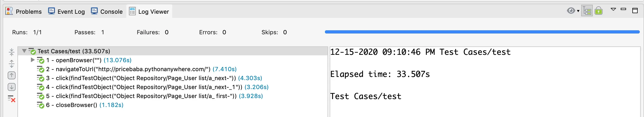Toggle the eye visibility icon
Screen dimensions: 644x117
(x=571, y=11)
